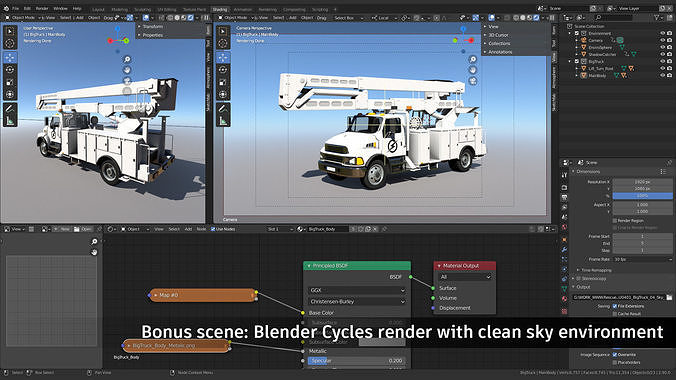The width and height of the screenshot is (676, 380).
Task: Uncheck Environment collection checkbox
Action: [576, 33]
